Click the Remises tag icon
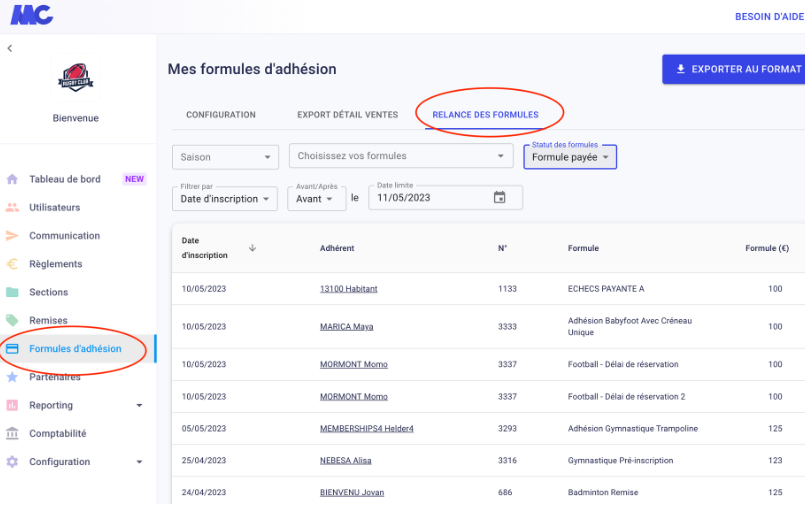The width and height of the screenshot is (805, 531). [x=12, y=320]
